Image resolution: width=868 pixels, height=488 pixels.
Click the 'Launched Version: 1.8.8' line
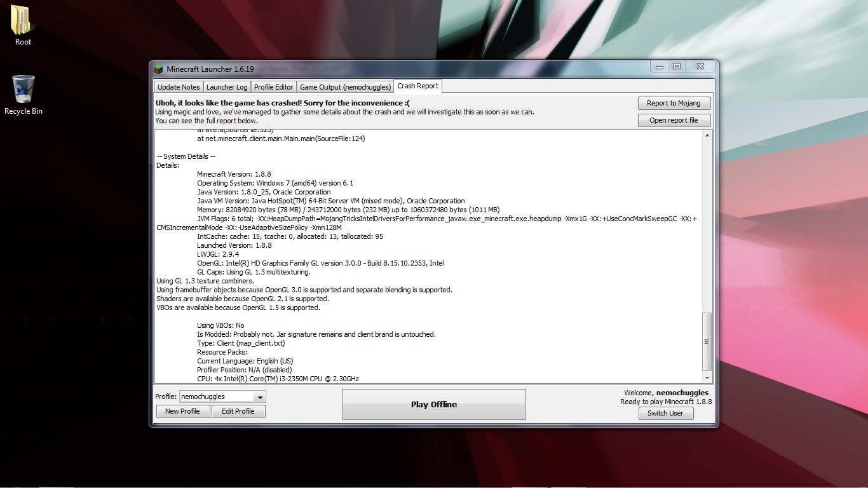coord(234,245)
